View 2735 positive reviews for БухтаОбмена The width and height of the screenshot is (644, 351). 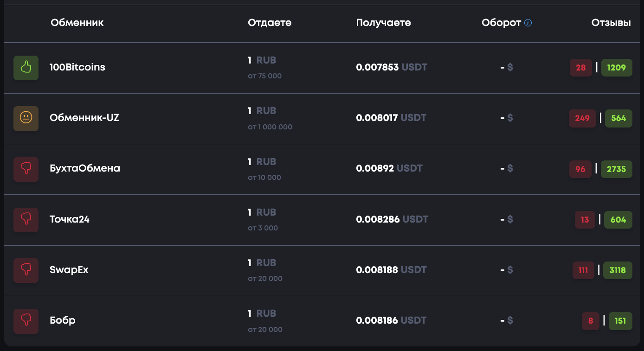tap(617, 169)
